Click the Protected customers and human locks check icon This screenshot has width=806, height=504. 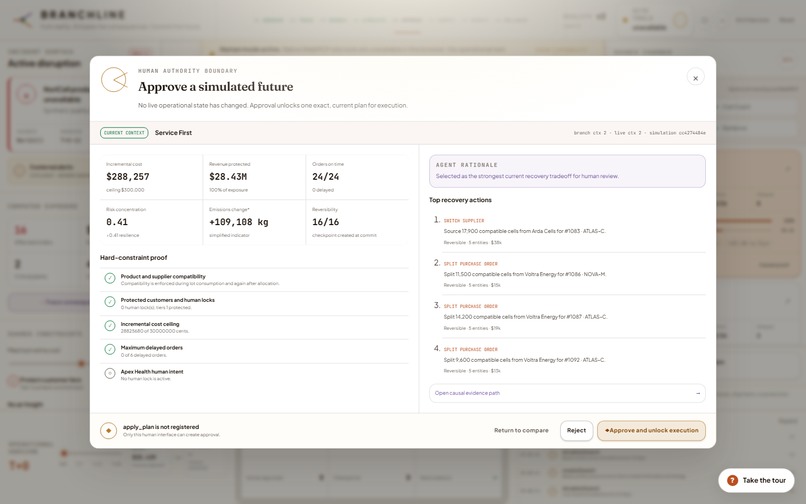point(109,302)
